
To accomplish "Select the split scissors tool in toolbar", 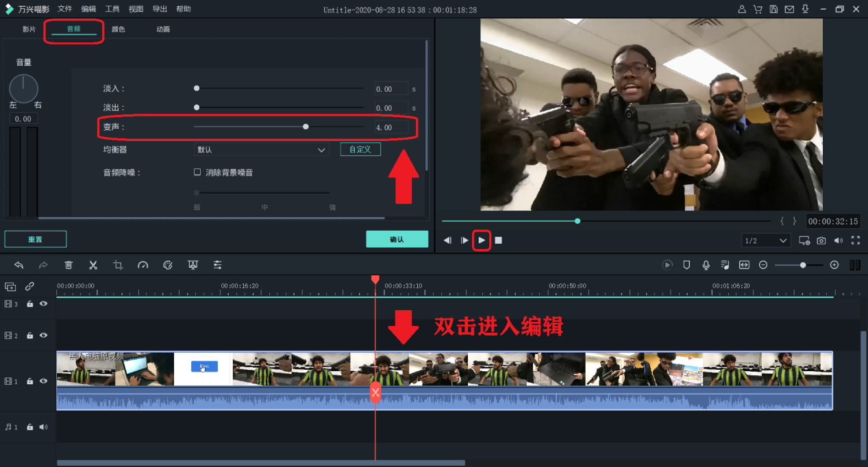I will coord(93,265).
